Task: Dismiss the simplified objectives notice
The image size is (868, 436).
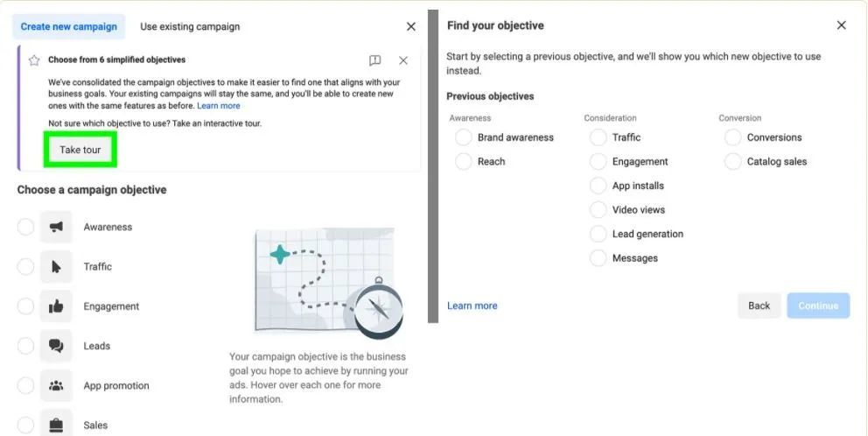Action: click(x=403, y=60)
